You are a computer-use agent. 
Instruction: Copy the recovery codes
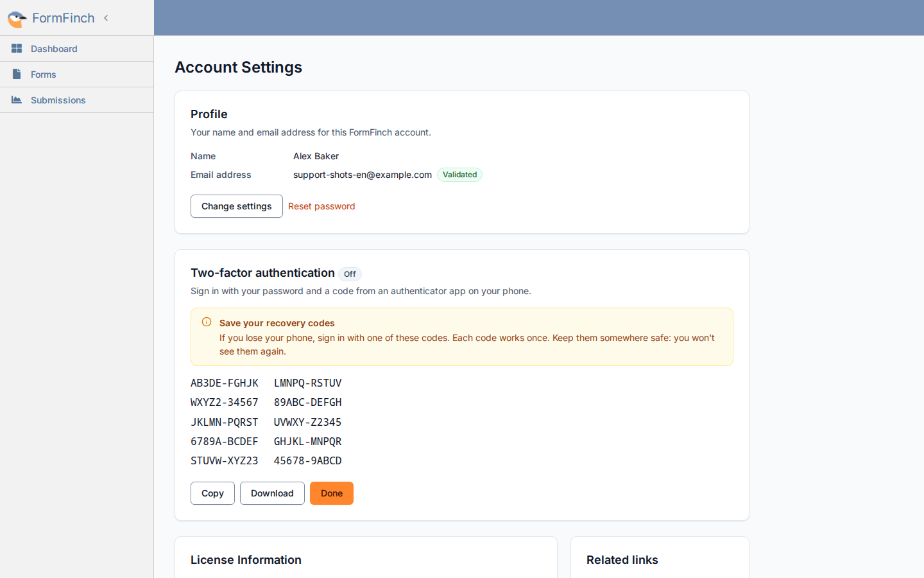[212, 493]
